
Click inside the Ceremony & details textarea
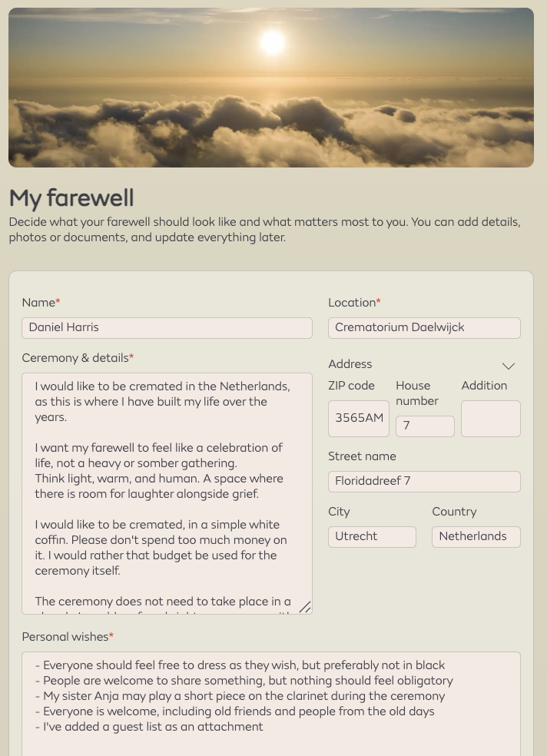coord(167,493)
